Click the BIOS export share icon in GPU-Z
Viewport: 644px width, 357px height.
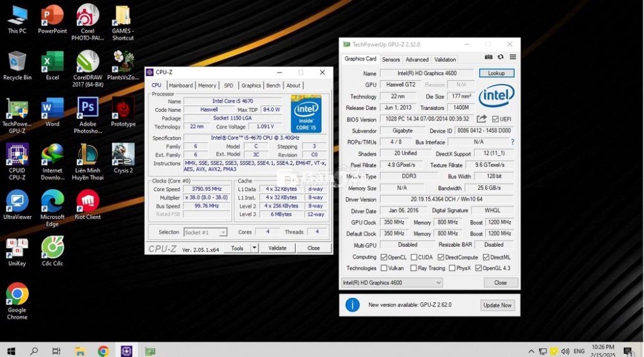tap(481, 119)
